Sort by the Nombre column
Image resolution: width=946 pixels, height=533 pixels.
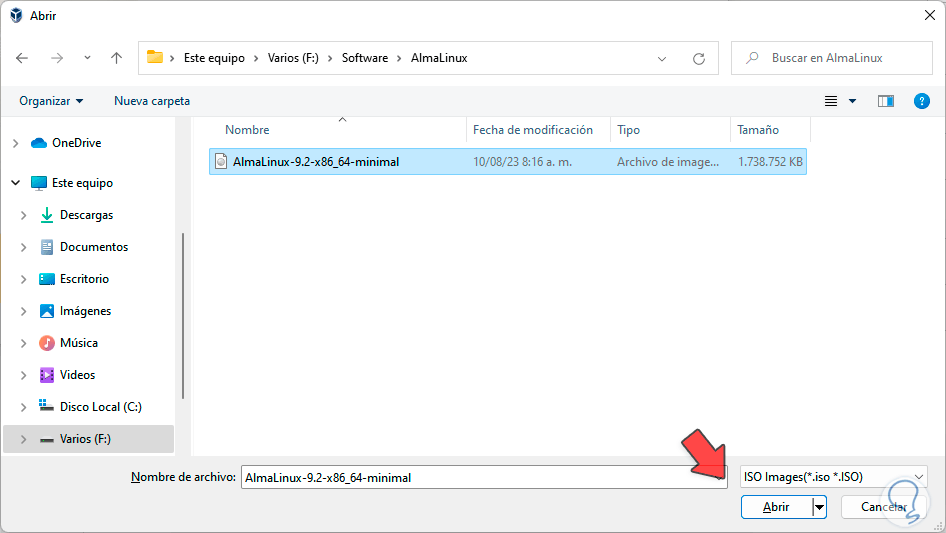pyautogui.click(x=247, y=130)
